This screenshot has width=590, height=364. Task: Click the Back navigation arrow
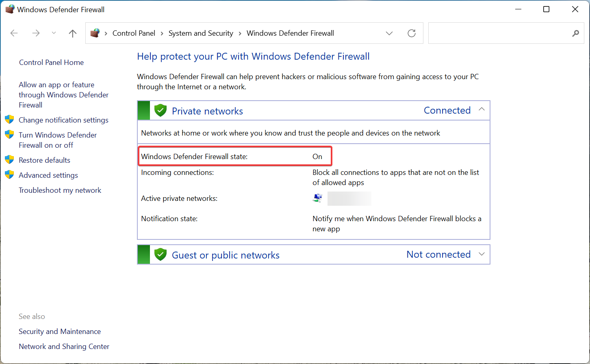click(x=14, y=33)
